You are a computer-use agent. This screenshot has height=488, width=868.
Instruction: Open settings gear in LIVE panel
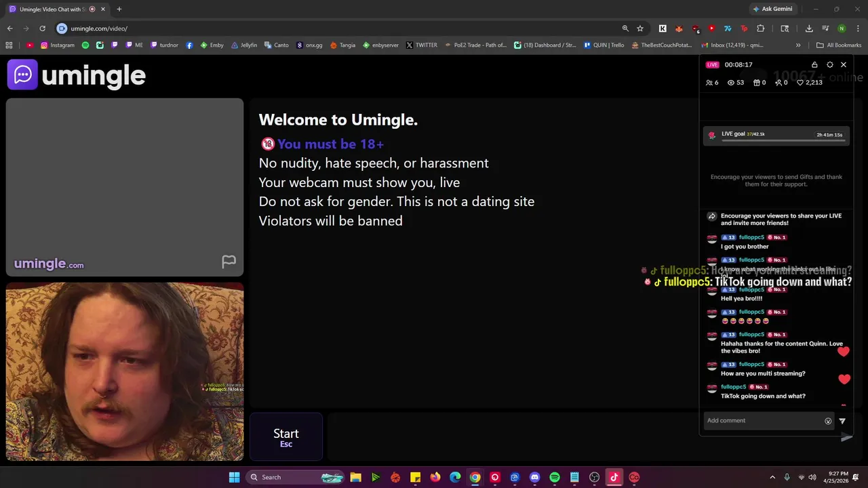[829, 64]
